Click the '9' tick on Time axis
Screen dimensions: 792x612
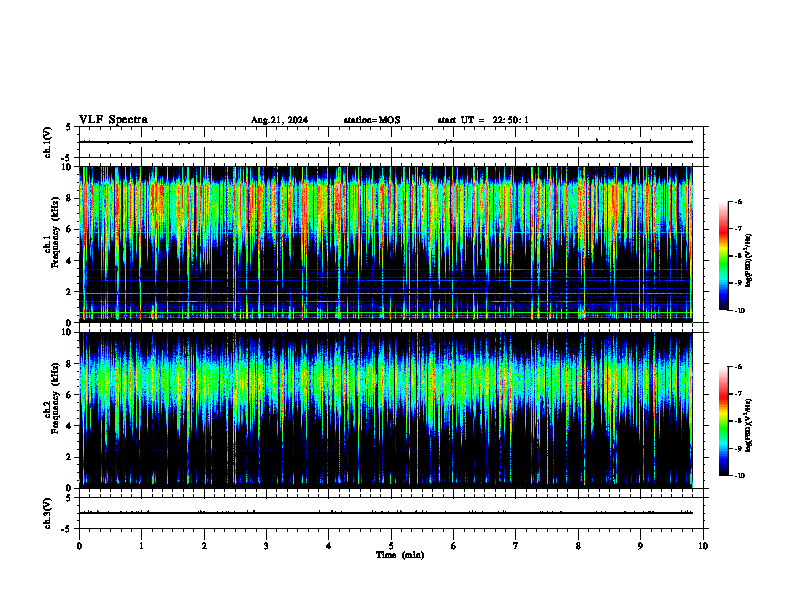click(640, 546)
